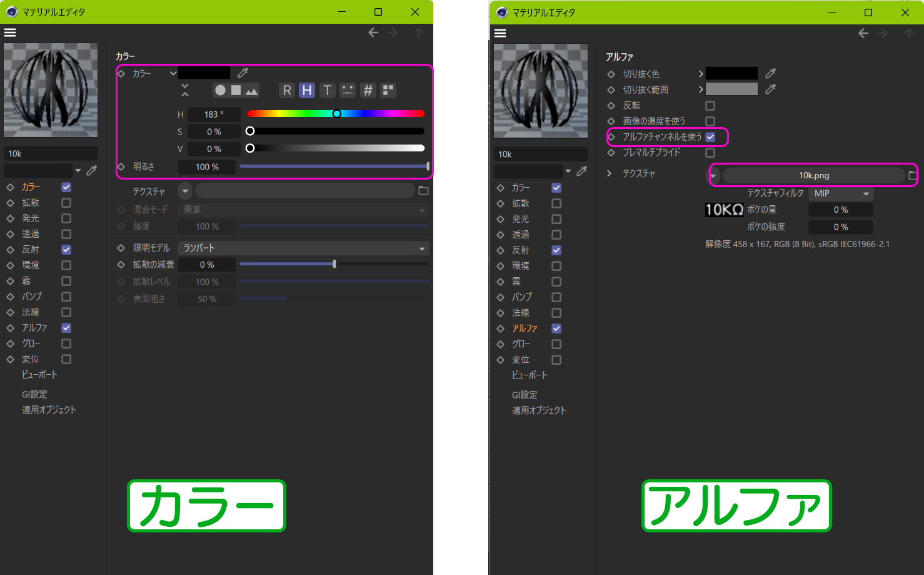Enable the 反転 checkbox
The height and width of the screenshot is (575, 924).
(710, 106)
